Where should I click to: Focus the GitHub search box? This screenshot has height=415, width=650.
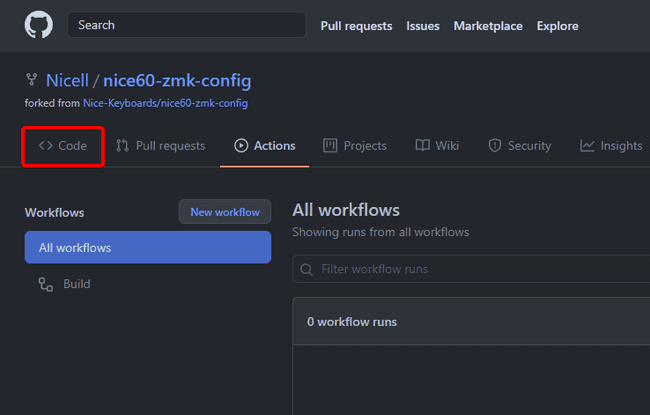(186, 25)
